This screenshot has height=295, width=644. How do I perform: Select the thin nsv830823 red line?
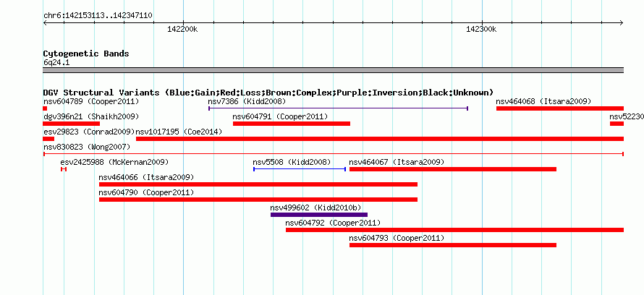click(333, 154)
